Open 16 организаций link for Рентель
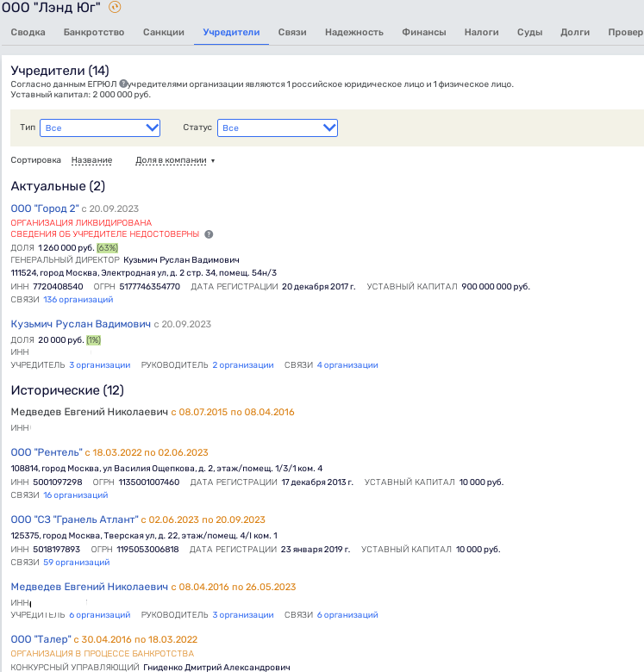Screen dimensions: 644x672 (x=76, y=495)
